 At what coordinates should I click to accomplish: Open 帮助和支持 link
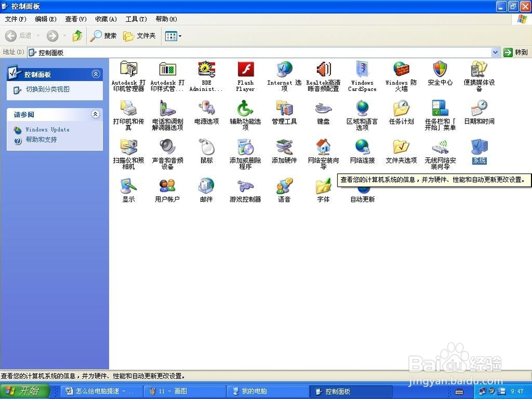pos(41,139)
